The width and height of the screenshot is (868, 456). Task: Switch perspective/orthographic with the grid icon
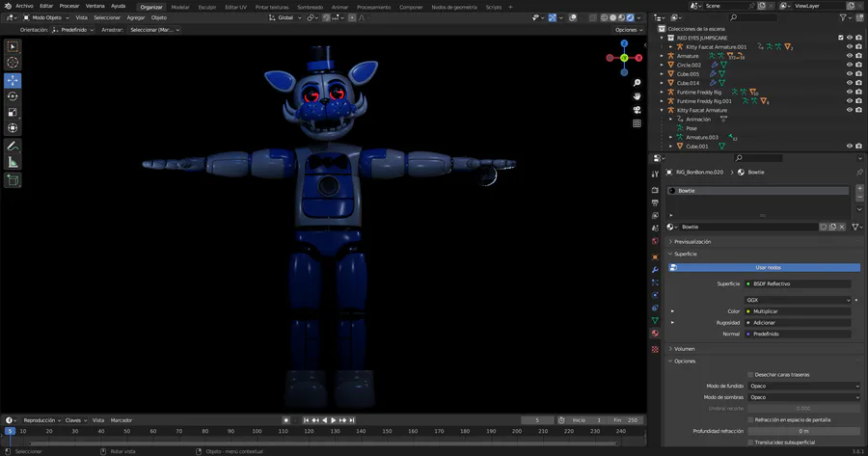pyautogui.click(x=637, y=123)
